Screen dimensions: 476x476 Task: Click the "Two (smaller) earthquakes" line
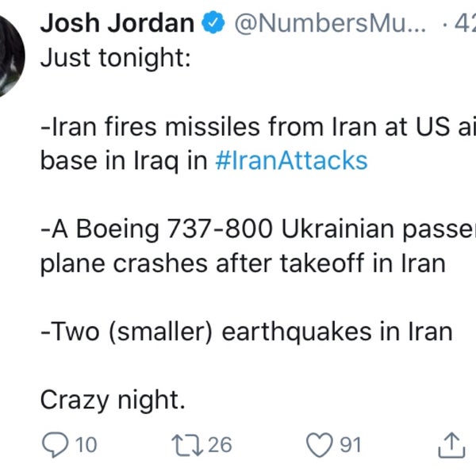pyautogui.click(x=246, y=332)
